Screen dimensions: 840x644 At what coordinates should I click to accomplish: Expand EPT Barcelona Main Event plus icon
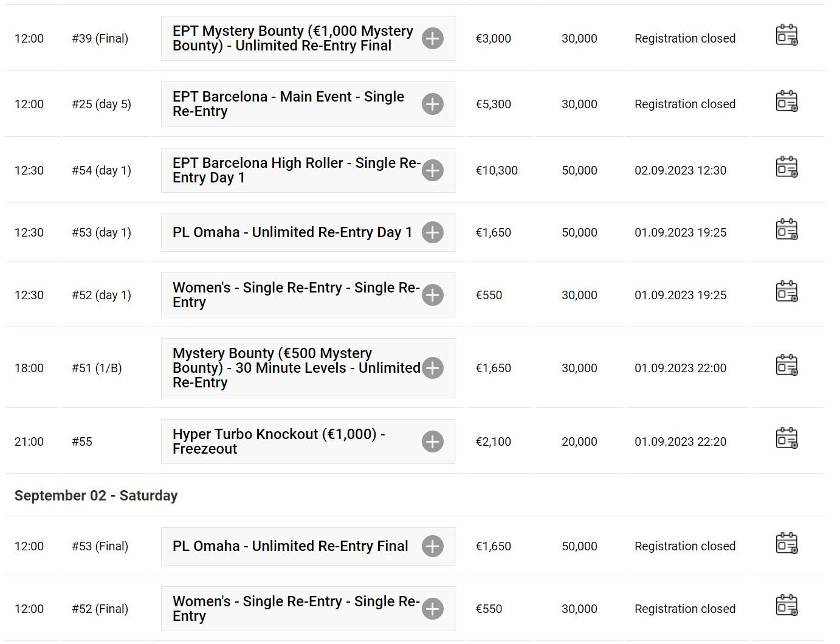[x=433, y=104]
